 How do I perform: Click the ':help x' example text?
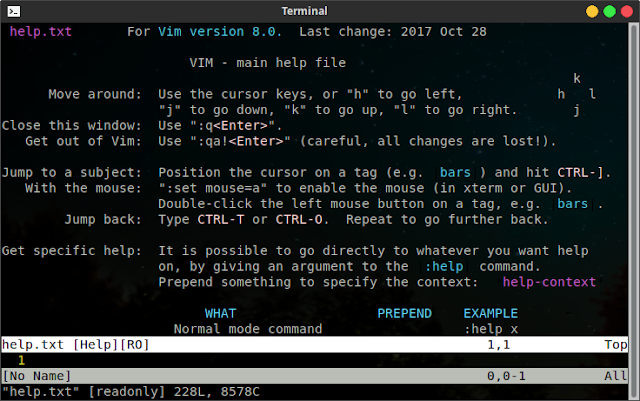pyautogui.click(x=490, y=328)
